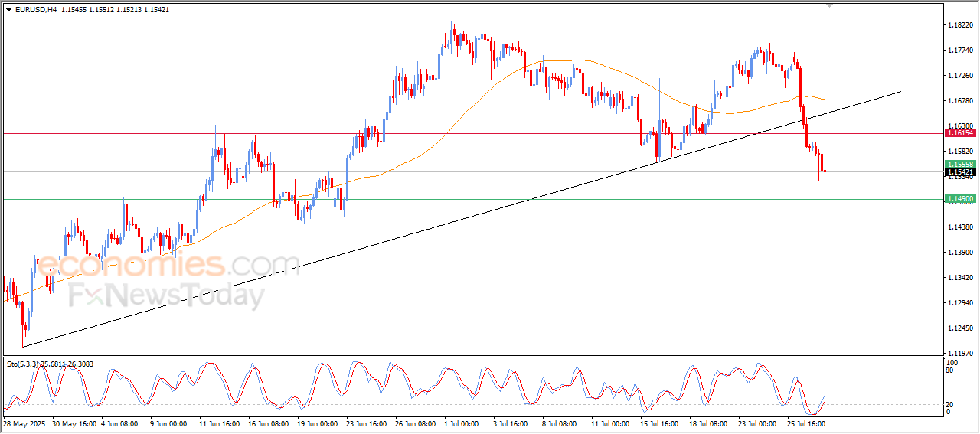This screenshot has height=434, width=980.
Task: Click the 1.18220 price scale value
Action: coord(960,25)
